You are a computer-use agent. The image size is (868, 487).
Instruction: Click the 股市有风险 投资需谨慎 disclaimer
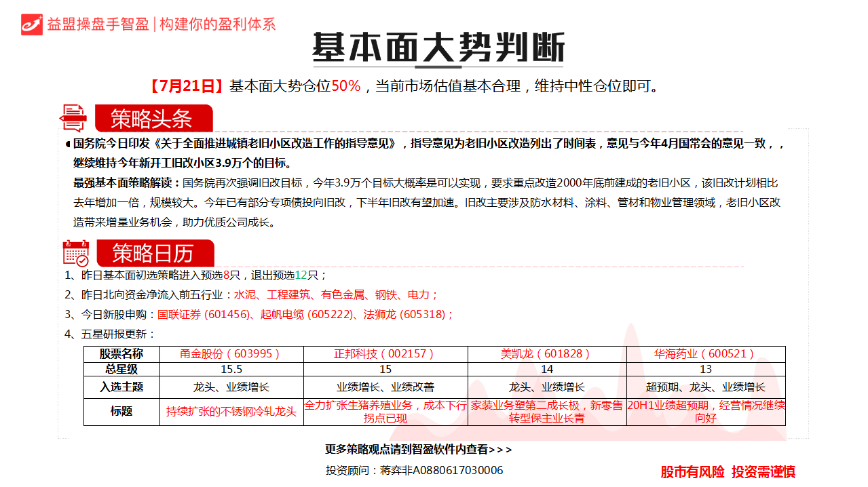tap(728, 472)
